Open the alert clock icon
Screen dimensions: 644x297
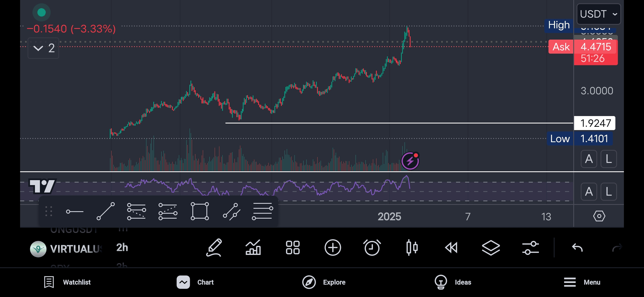[x=372, y=248]
